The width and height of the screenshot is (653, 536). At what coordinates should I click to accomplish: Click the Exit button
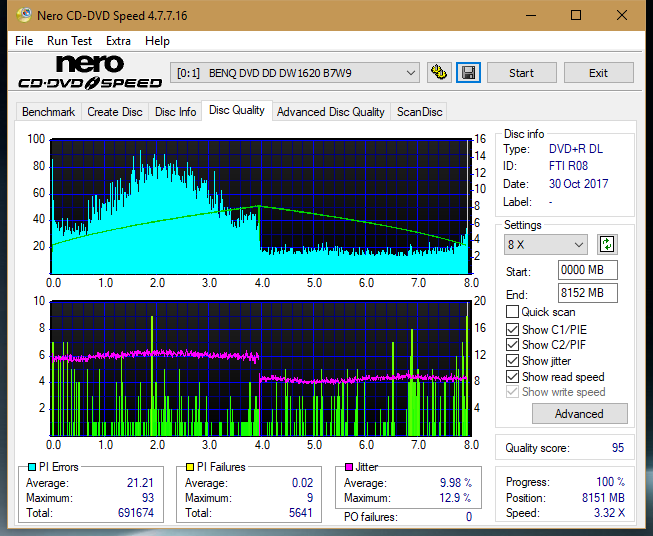(x=598, y=73)
